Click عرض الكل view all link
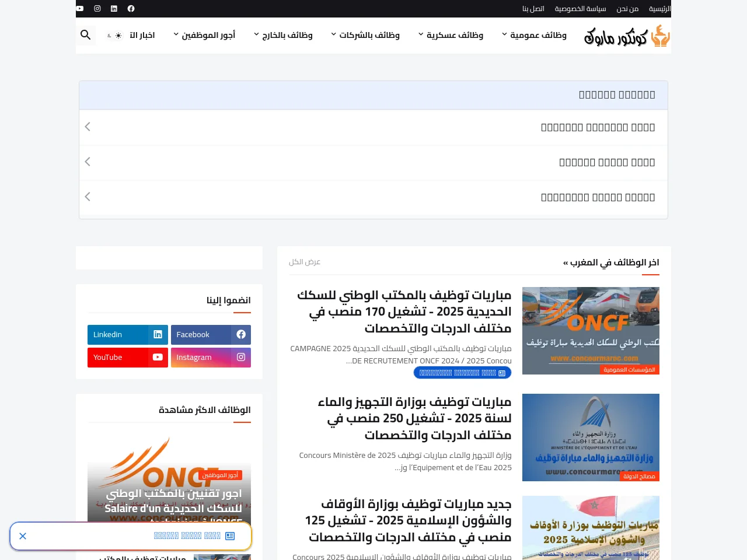The height and width of the screenshot is (560, 747). point(305,262)
